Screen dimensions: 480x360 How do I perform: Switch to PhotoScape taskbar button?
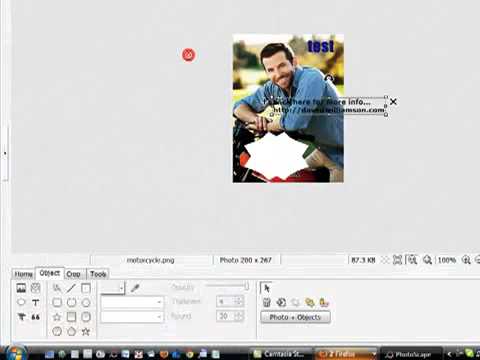(412, 354)
